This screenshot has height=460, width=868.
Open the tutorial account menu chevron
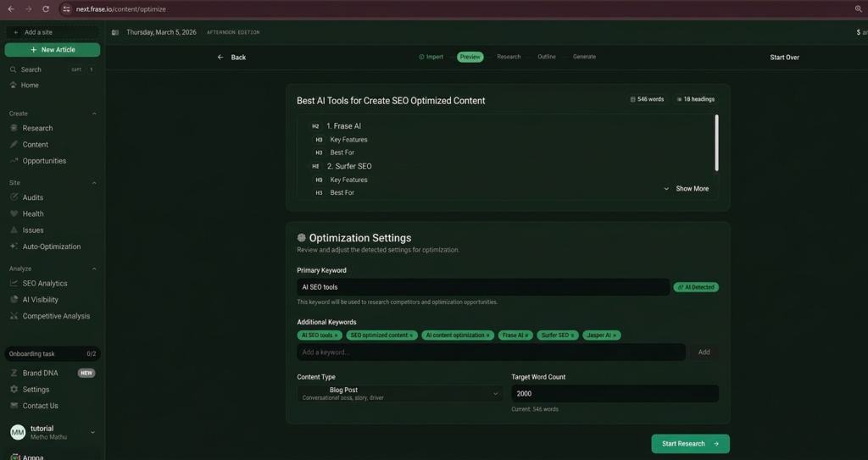(92, 432)
